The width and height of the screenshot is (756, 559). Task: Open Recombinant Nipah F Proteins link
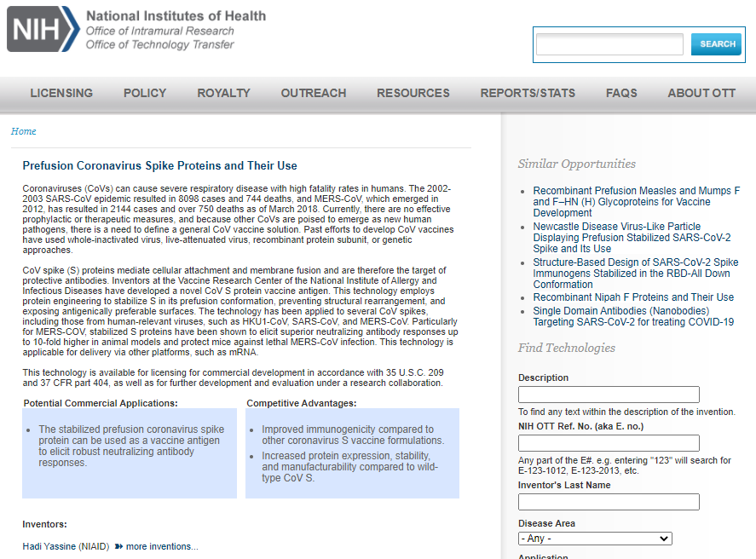[633, 297]
